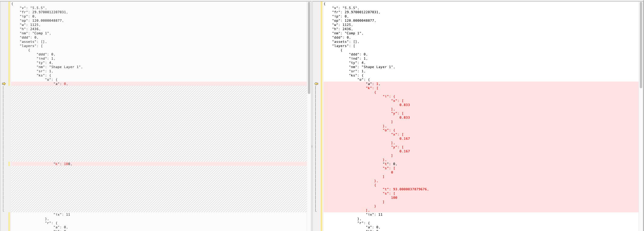644x231 pixels.
Task: Select the value 100 in right pane
Action: click(x=394, y=198)
